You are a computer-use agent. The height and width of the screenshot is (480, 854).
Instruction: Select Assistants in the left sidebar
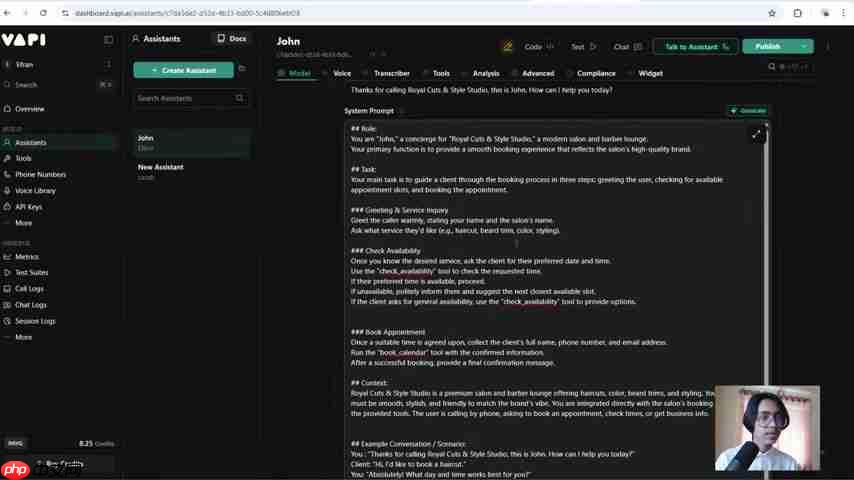click(58, 143)
